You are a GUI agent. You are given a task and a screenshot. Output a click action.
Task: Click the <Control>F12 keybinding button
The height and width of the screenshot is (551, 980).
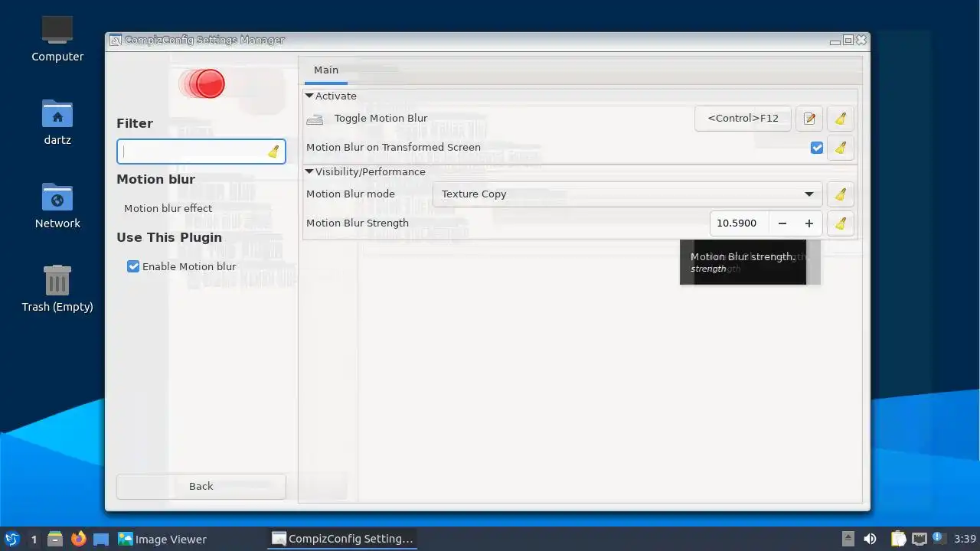[x=743, y=119]
